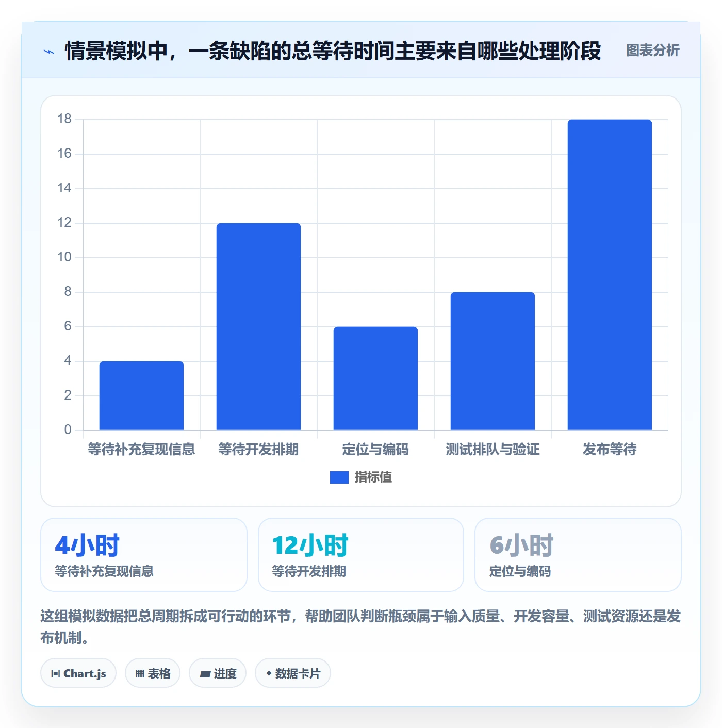This screenshot has height=728, width=722.
Task: Click the y-axis value 12
Action: [64, 223]
